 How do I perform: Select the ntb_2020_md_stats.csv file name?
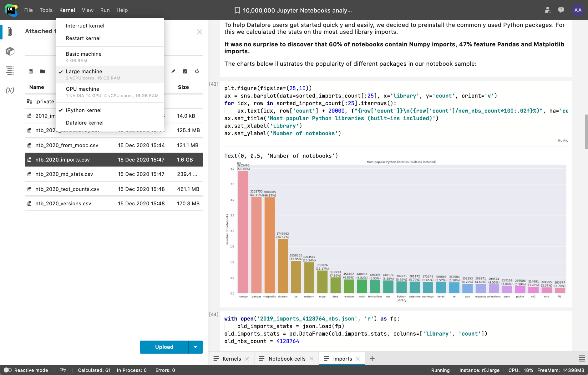coord(64,174)
